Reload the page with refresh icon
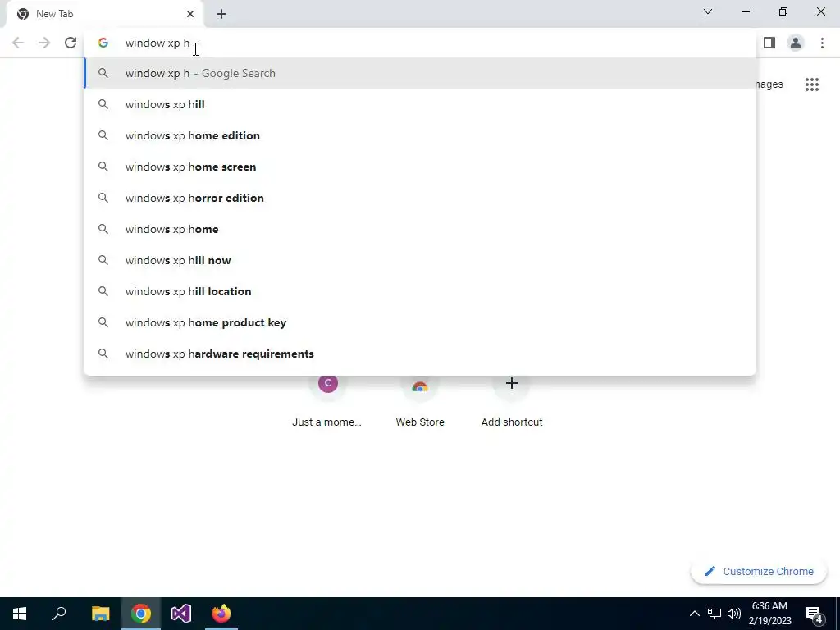The width and height of the screenshot is (840, 630). tap(71, 43)
